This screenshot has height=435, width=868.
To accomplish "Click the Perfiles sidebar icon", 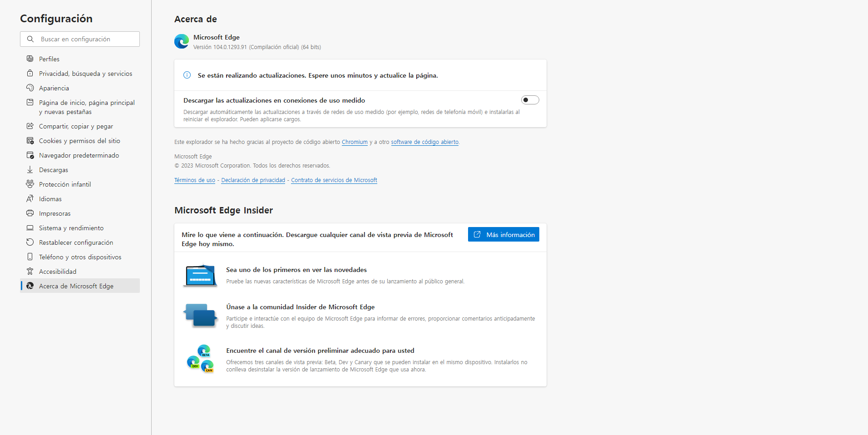I will pyautogui.click(x=30, y=59).
